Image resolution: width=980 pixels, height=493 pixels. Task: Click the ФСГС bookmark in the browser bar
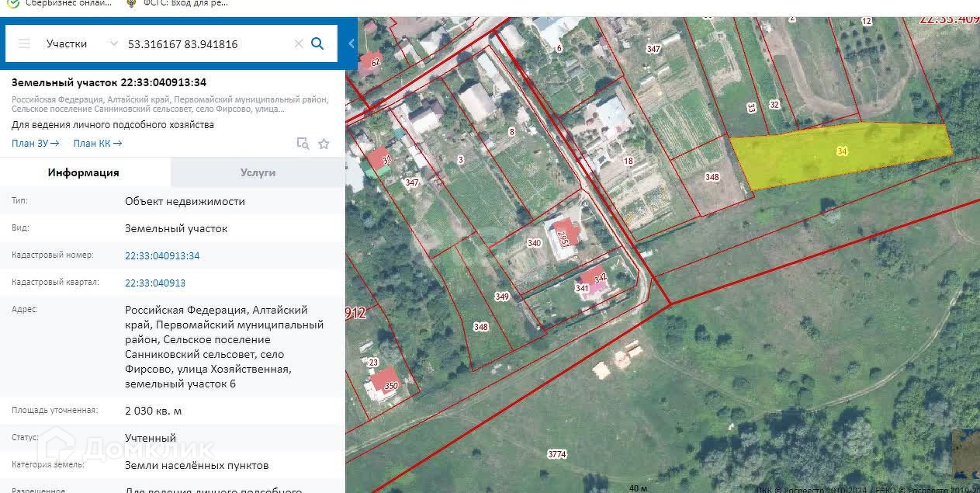coord(177,3)
